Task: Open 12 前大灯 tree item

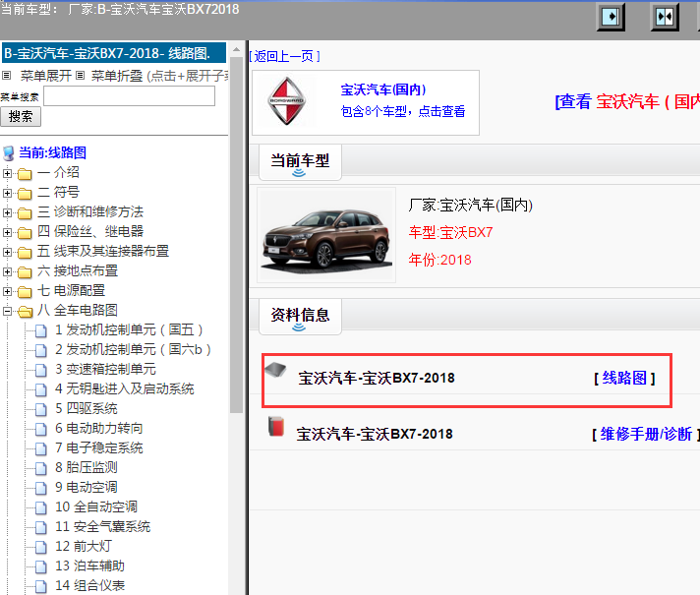Action: [84, 546]
